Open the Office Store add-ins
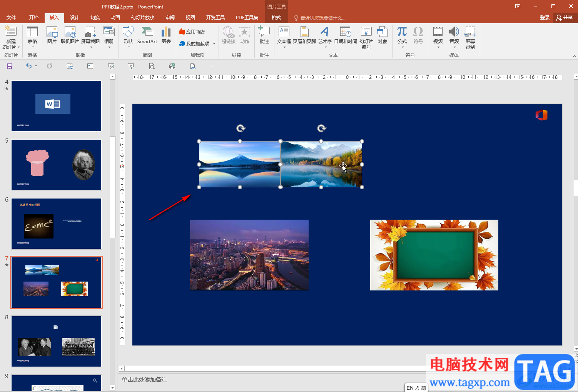 pyautogui.click(x=192, y=32)
